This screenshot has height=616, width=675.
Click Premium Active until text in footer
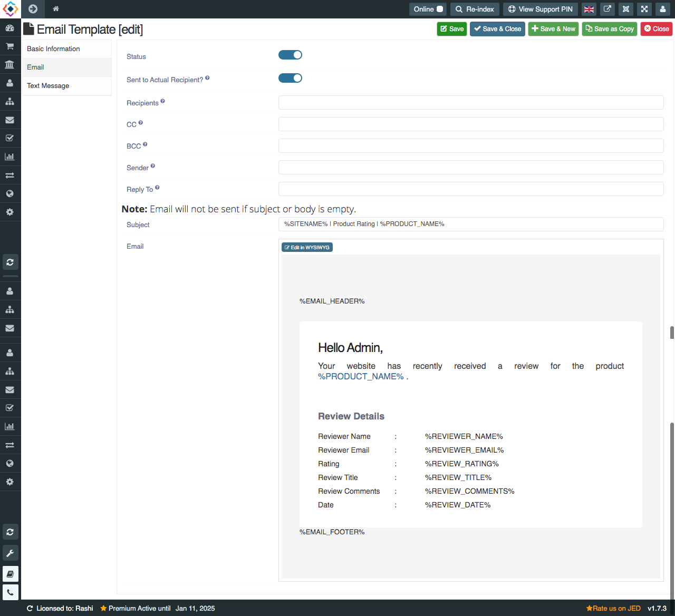[x=139, y=608]
